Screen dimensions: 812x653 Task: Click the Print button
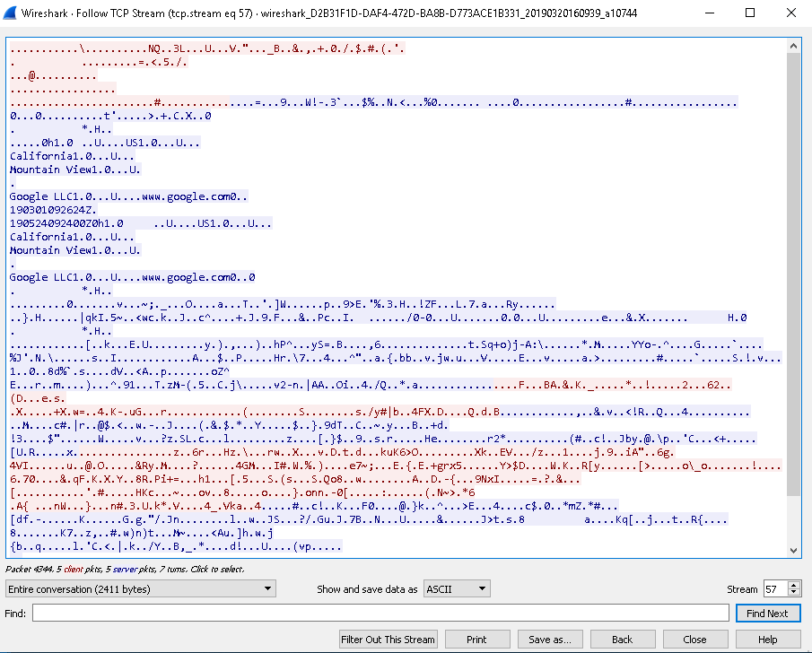click(x=477, y=639)
